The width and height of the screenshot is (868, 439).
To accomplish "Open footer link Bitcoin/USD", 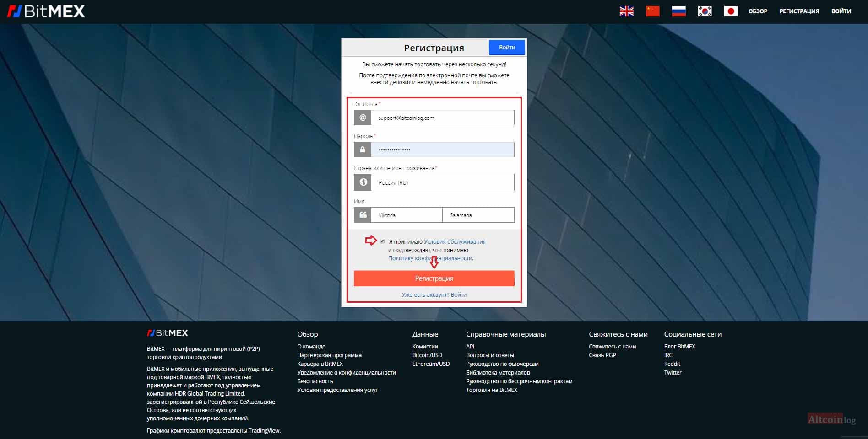I will (427, 355).
